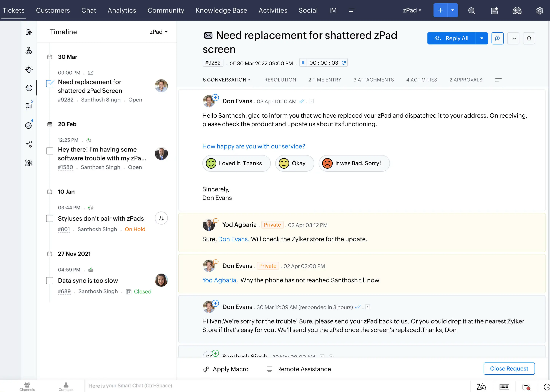Click the Data sync ticket agent avatar
550x392 pixels.
coord(161,280)
